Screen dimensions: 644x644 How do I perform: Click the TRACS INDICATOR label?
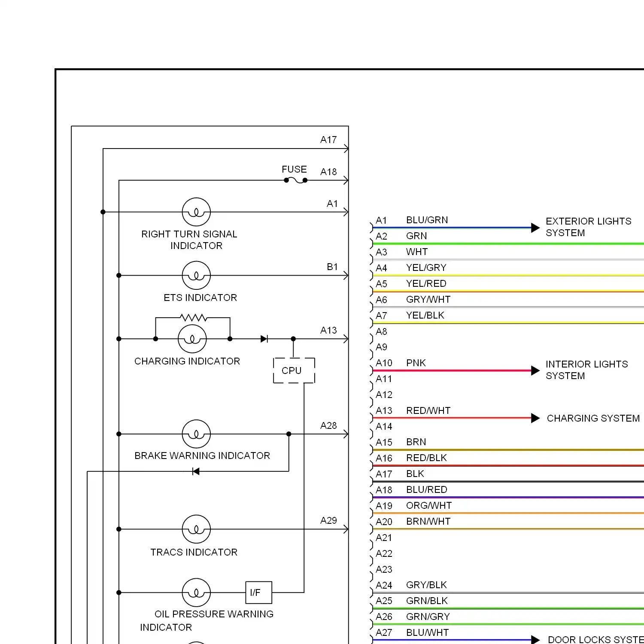pos(194,552)
